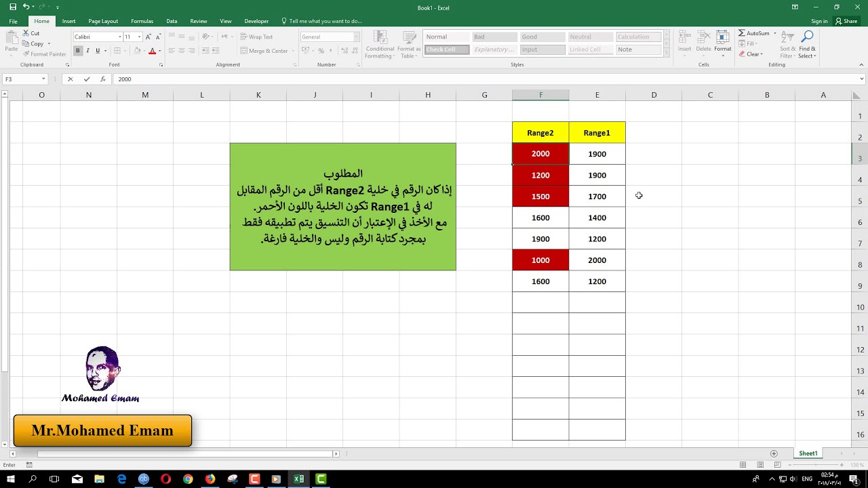This screenshot has height=488, width=868.
Task: Toggle Wrap Text
Action: coord(256,37)
